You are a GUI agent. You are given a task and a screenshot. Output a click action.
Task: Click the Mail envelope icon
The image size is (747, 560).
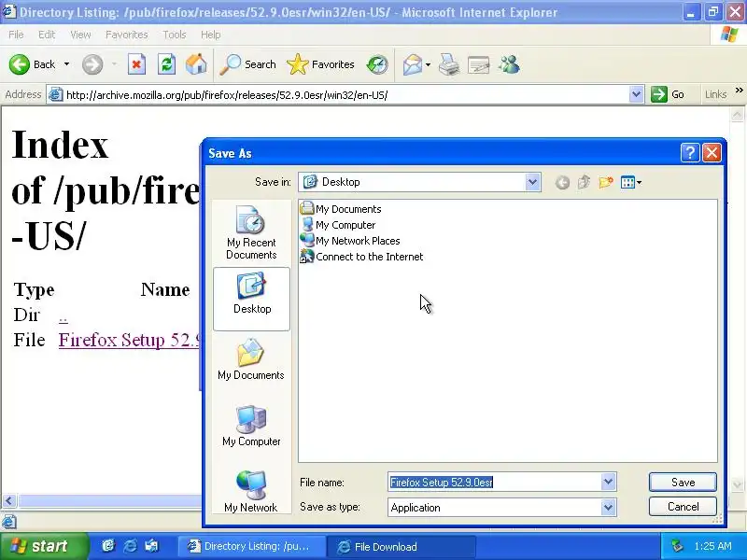point(413,64)
